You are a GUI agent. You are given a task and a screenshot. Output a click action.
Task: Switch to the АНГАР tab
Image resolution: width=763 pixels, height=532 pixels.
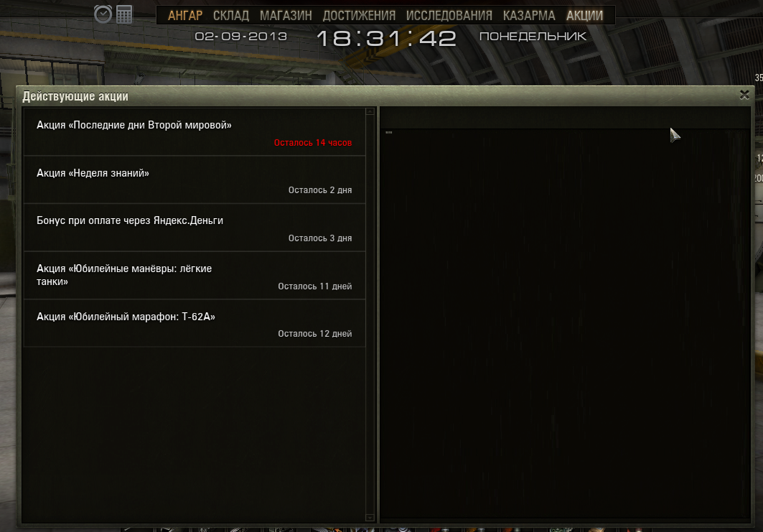click(x=185, y=16)
